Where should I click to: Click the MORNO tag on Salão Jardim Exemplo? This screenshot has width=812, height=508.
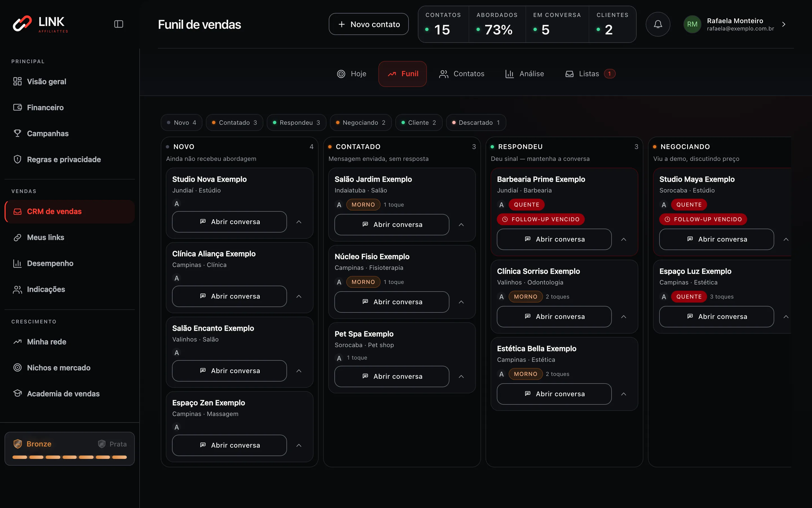363,205
